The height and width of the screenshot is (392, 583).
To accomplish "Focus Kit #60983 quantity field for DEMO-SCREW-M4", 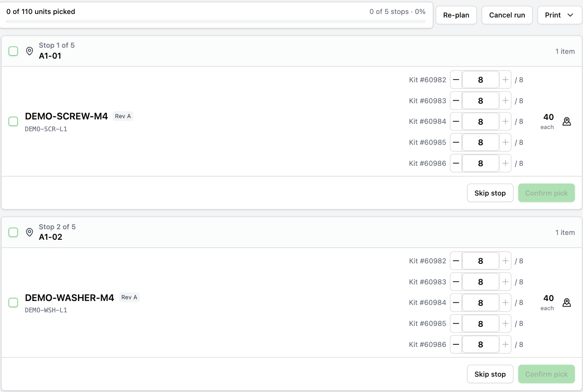I will 481,101.
